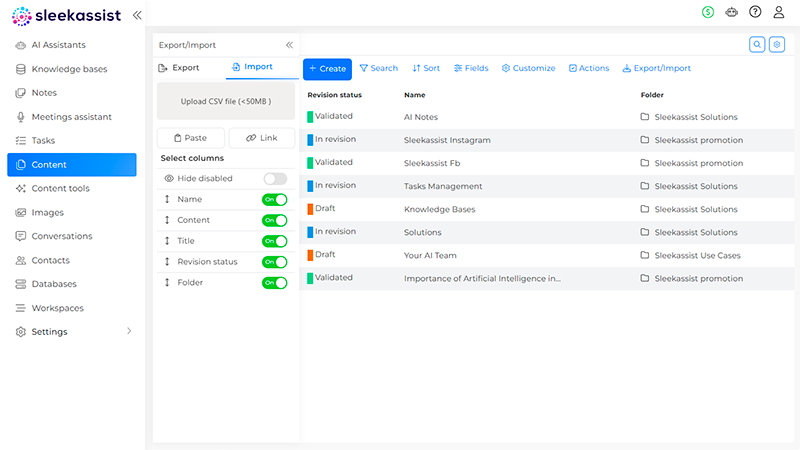Click the blue status swatch of Solutions row

[x=310, y=232]
